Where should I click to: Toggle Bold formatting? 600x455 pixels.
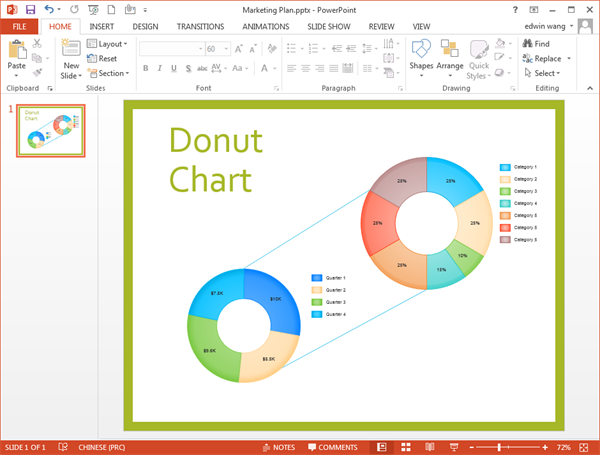[145, 68]
